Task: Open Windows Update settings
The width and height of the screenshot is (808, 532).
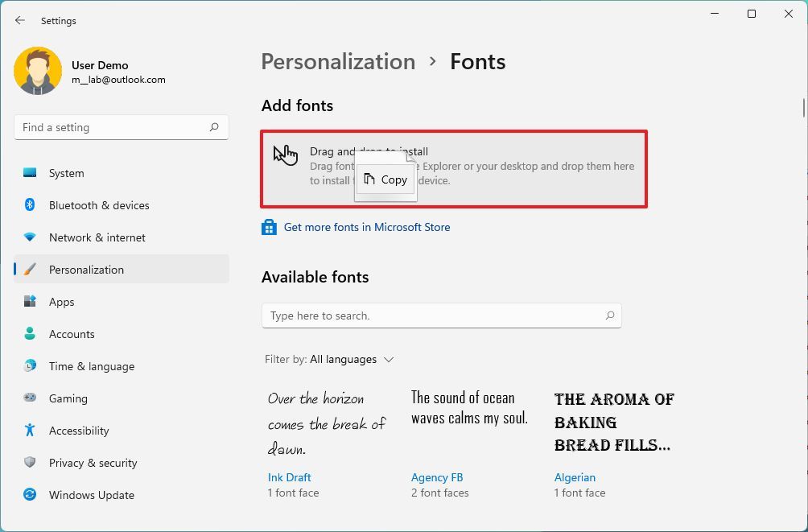Action: pyautogui.click(x=91, y=495)
